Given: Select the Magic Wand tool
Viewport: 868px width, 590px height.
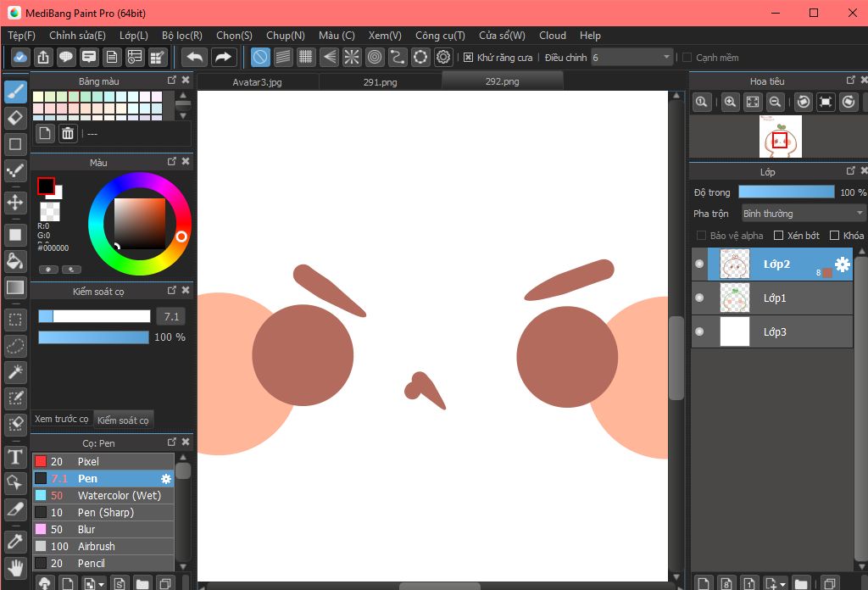Looking at the screenshot, I should coord(15,372).
